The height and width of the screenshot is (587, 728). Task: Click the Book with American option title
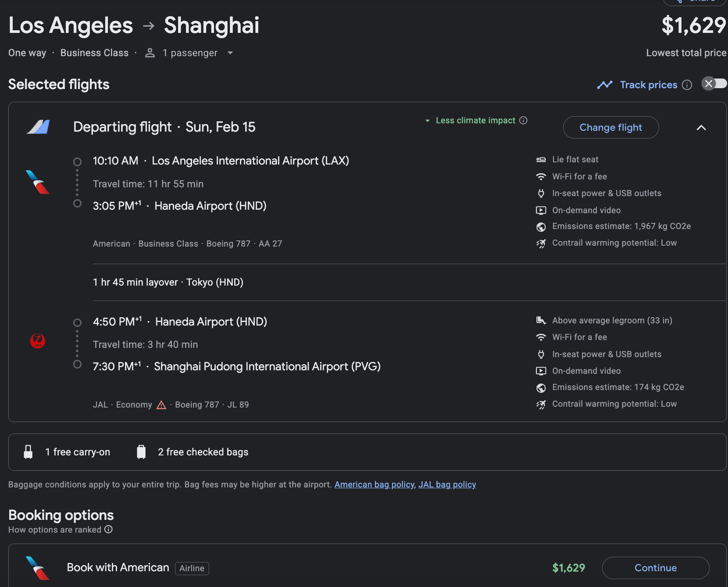click(118, 567)
